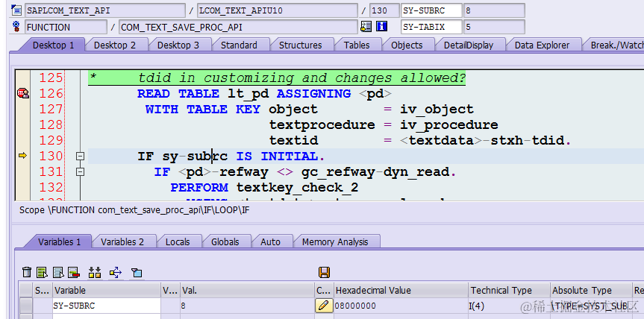The height and width of the screenshot is (319, 644).
Task: Click the filter funnel icon in variables toolbar
Action: click(x=137, y=272)
